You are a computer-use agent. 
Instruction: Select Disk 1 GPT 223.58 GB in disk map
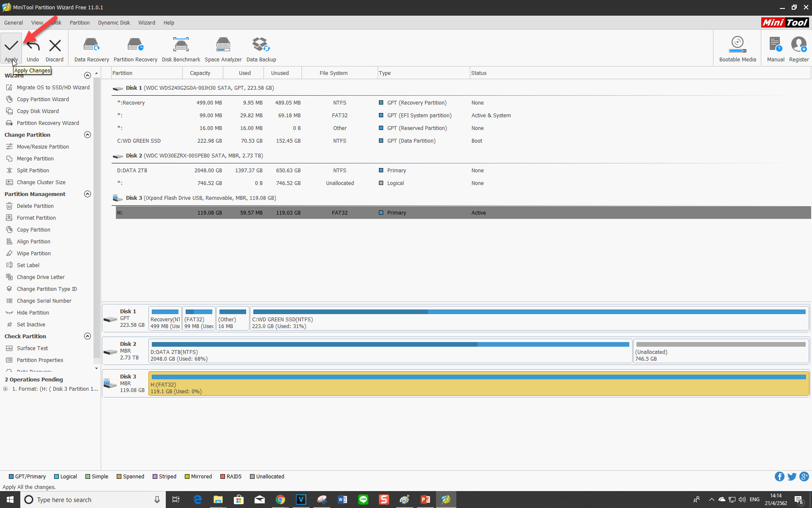pyautogui.click(x=126, y=318)
